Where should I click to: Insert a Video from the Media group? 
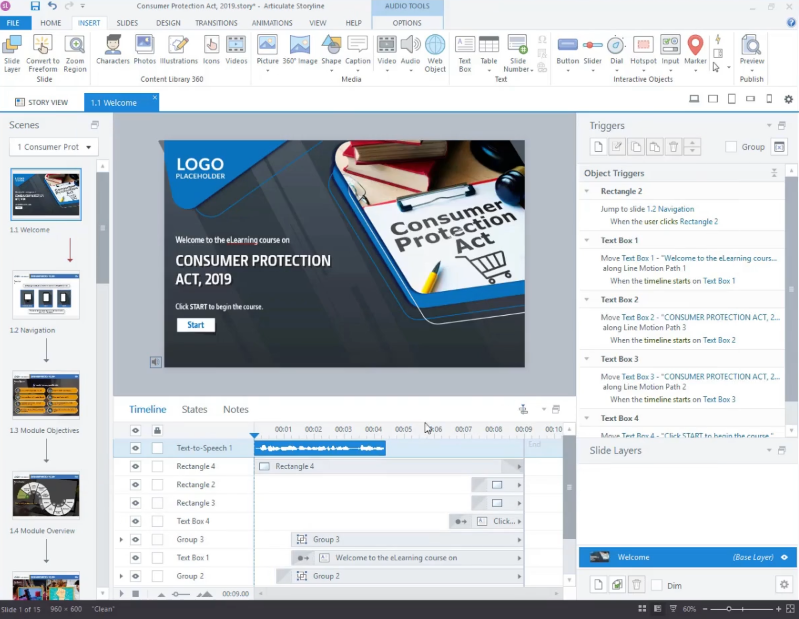pyautogui.click(x=387, y=53)
